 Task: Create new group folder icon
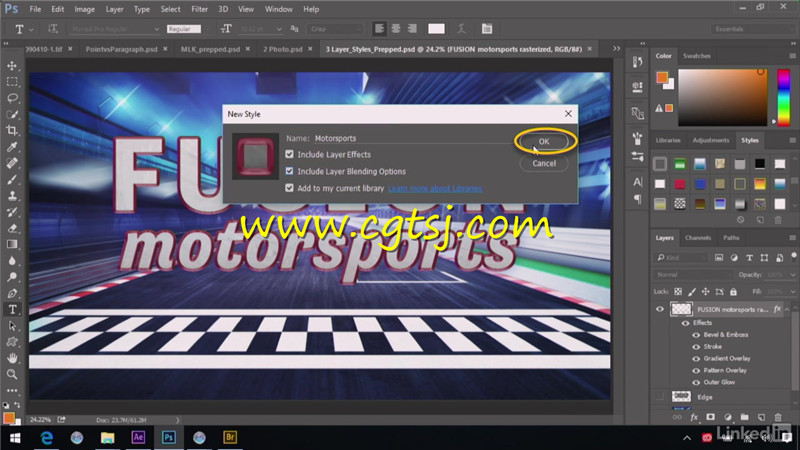click(744, 417)
